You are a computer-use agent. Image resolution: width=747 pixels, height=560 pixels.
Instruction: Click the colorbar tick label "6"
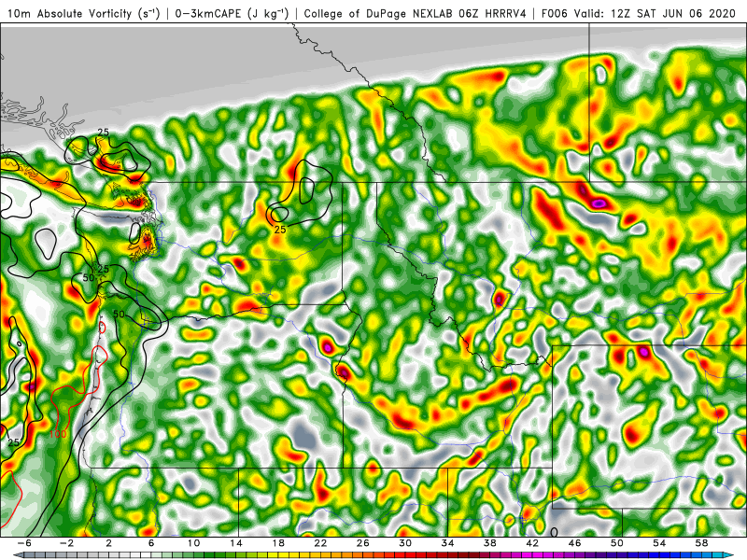click(x=151, y=543)
